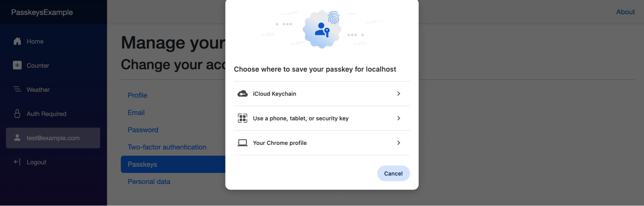Click the Counter plus icon
Viewport: 644px width, 206px height.
17,65
